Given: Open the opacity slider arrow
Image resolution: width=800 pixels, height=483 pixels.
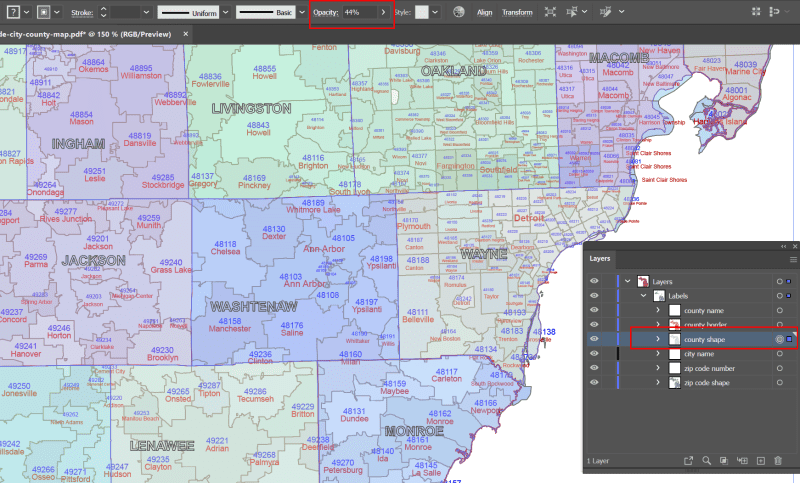Looking at the screenshot, I should 383,12.
